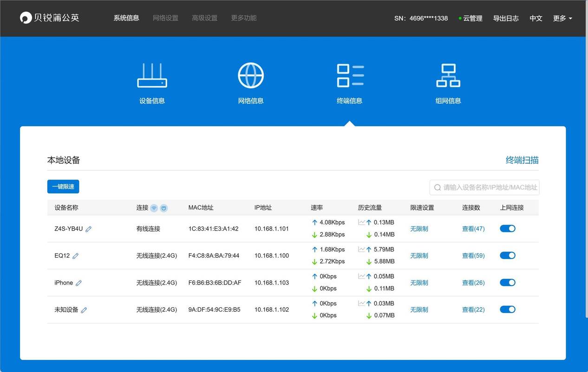588x372 pixels.
Task: Open 无限制 speed limit for 未知设备
Action: (x=419, y=310)
